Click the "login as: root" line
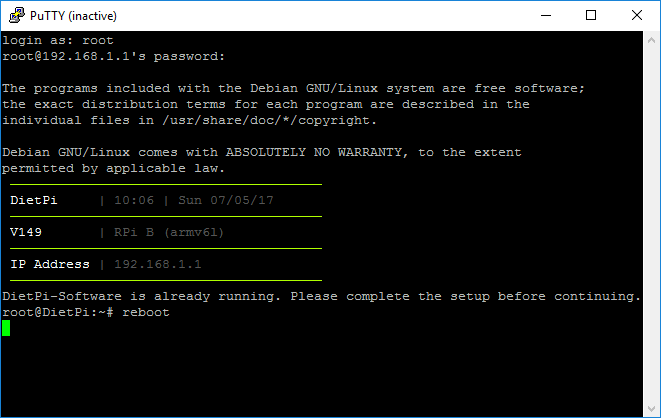 coord(58,40)
